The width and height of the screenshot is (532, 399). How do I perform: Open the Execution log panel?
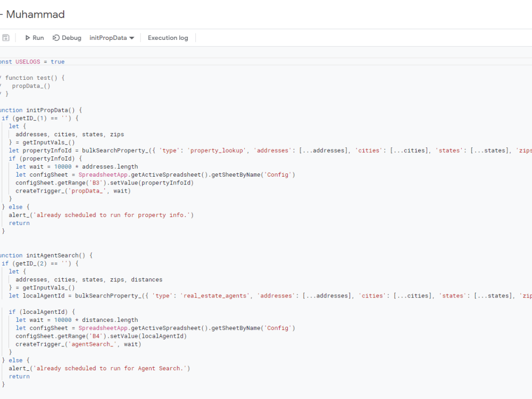coord(168,38)
